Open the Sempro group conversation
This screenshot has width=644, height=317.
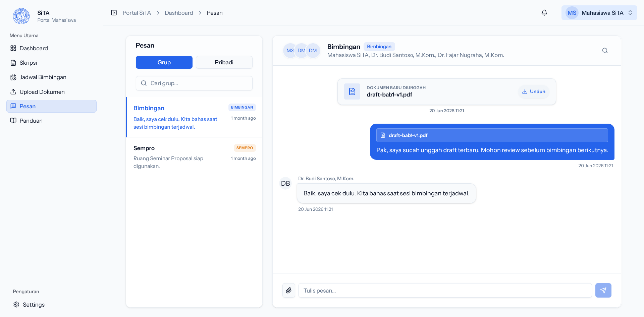[x=195, y=157]
